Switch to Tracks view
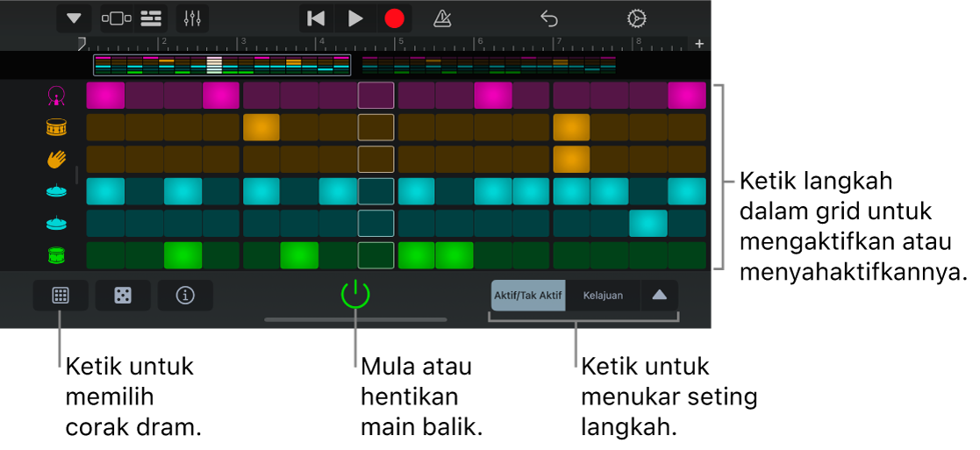Viewport: 980px width, 450px height. tap(151, 18)
